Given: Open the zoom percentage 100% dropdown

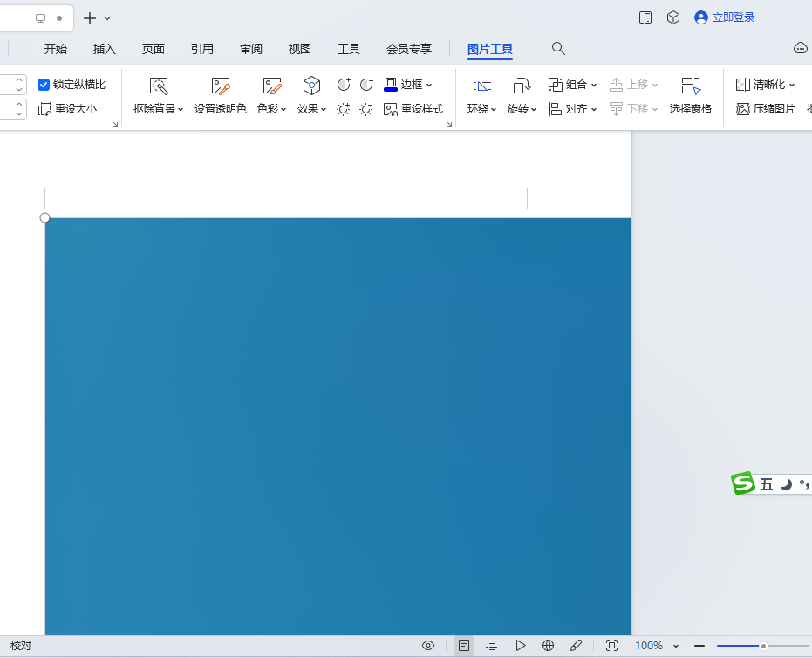Looking at the screenshot, I should point(676,646).
